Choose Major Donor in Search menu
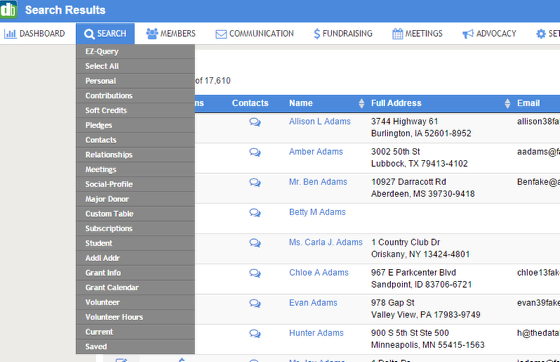The height and width of the screenshot is (362, 560). click(135, 199)
